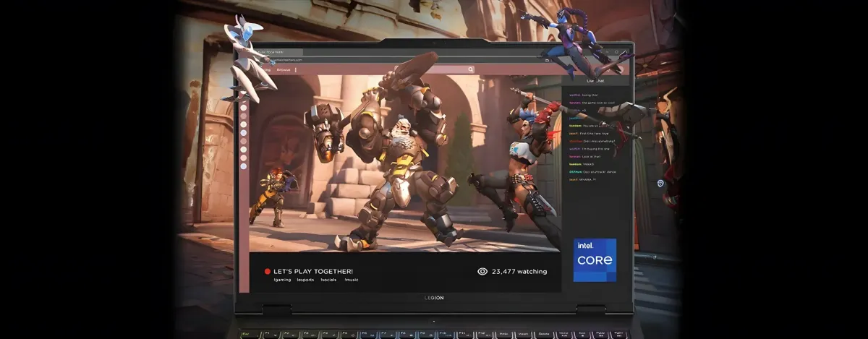This screenshot has width=868, height=339.
Task: Click the red live indicator dot
Action: pos(268,272)
